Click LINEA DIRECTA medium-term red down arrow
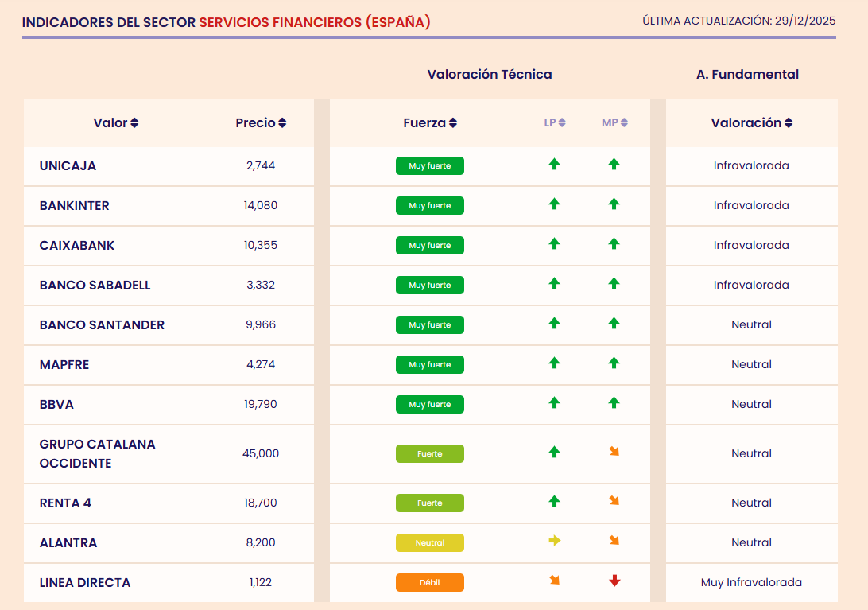This screenshot has width=868, height=610. [x=614, y=581]
